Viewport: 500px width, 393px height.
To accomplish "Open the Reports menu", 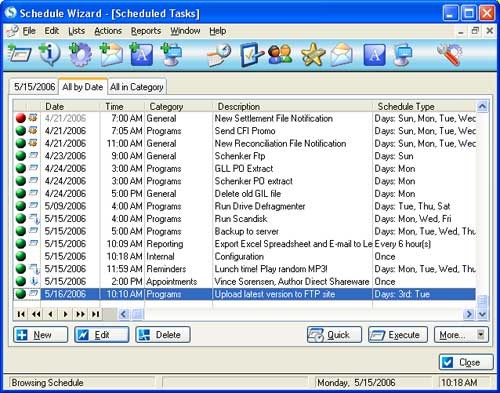I will (146, 31).
